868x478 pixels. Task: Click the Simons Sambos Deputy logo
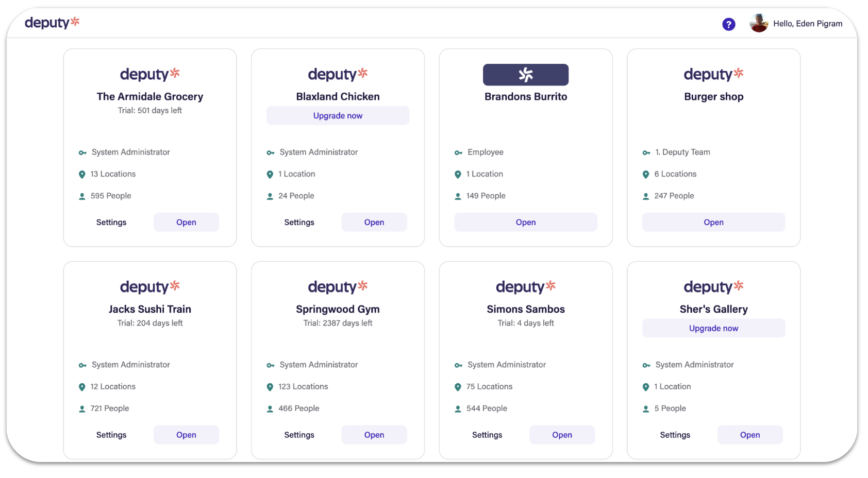(526, 287)
